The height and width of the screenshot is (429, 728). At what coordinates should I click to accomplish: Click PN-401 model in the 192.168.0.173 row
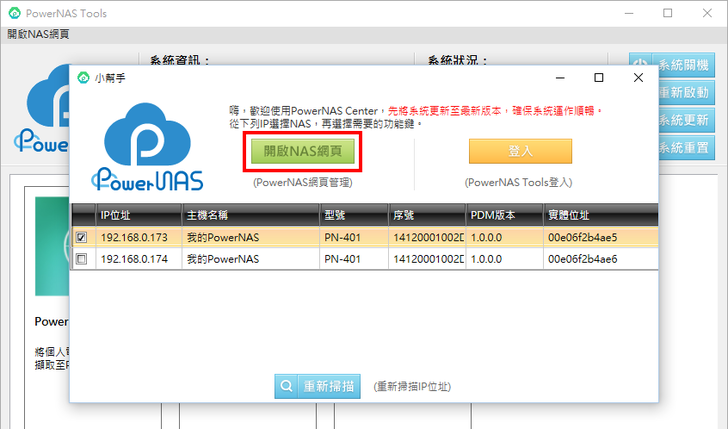[343, 237]
